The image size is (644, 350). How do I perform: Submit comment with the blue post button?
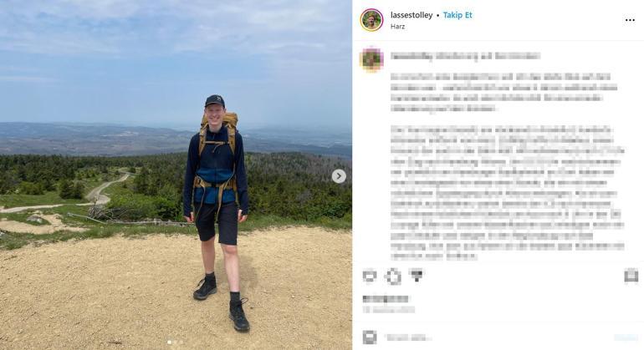coord(626,337)
